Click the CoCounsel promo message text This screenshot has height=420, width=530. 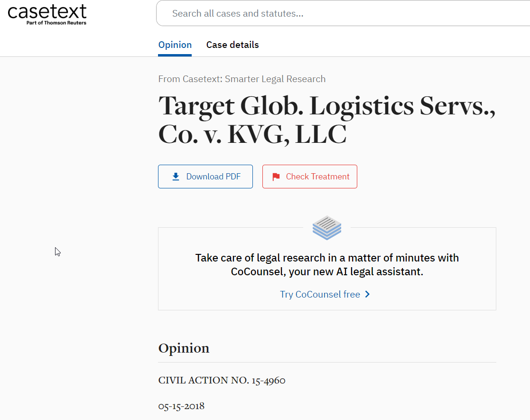327,258
